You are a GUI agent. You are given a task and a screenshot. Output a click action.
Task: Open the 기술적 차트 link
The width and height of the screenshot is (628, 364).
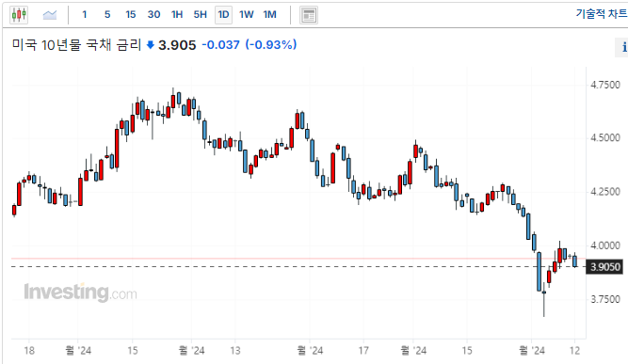[602, 13]
